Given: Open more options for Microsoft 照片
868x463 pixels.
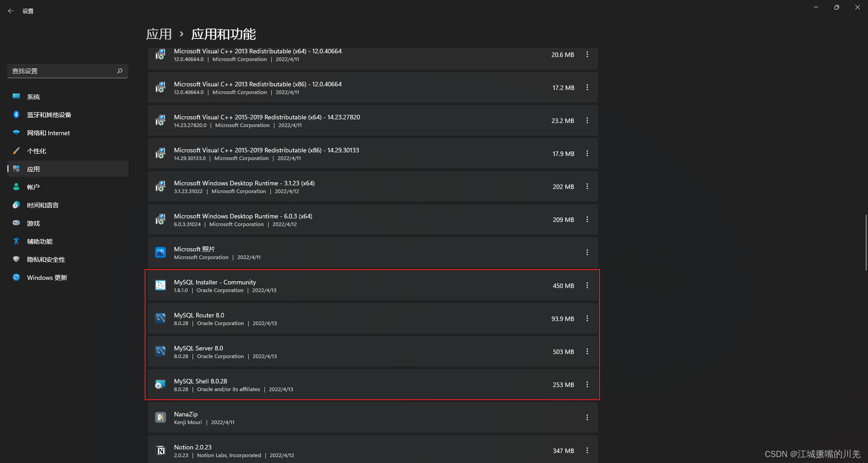Looking at the screenshot, I should pos(587,253).
